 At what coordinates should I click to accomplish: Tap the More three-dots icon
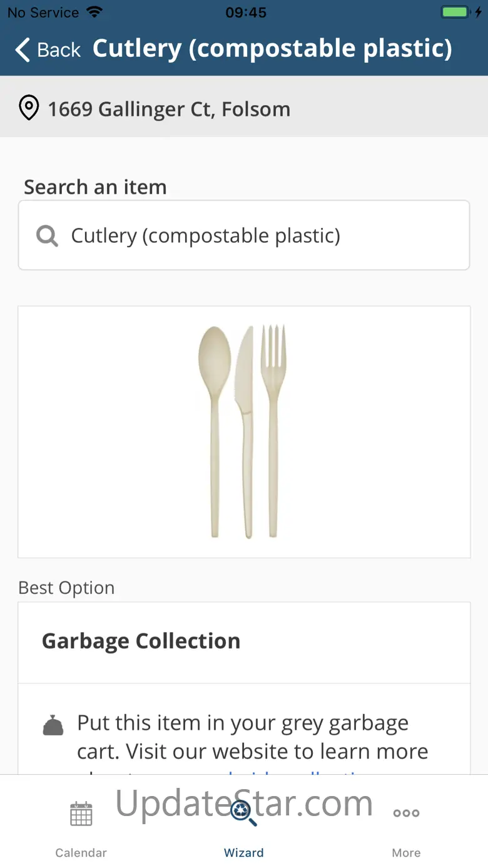point(406,813)
